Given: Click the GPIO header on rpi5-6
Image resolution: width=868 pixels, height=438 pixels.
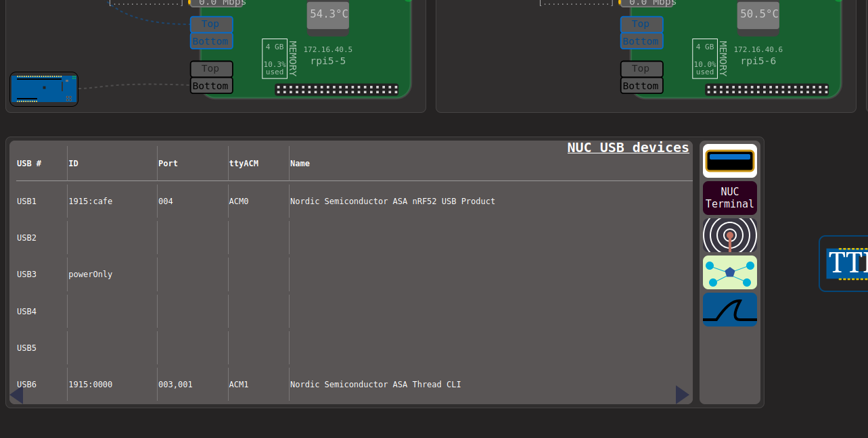Looking at the screenshot, I should 767,89.
